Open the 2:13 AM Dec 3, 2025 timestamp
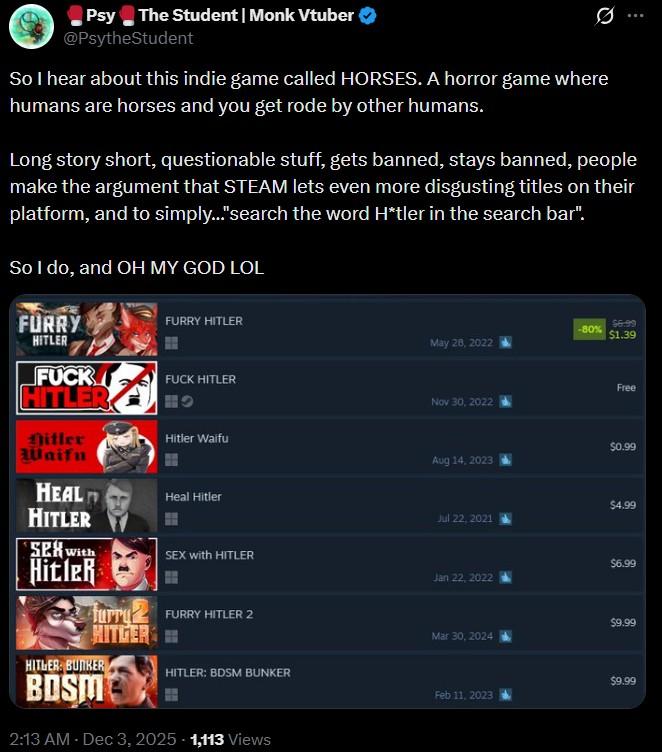Image resolution: width=662 pixels, height=752 pixels. pos(93,739)
